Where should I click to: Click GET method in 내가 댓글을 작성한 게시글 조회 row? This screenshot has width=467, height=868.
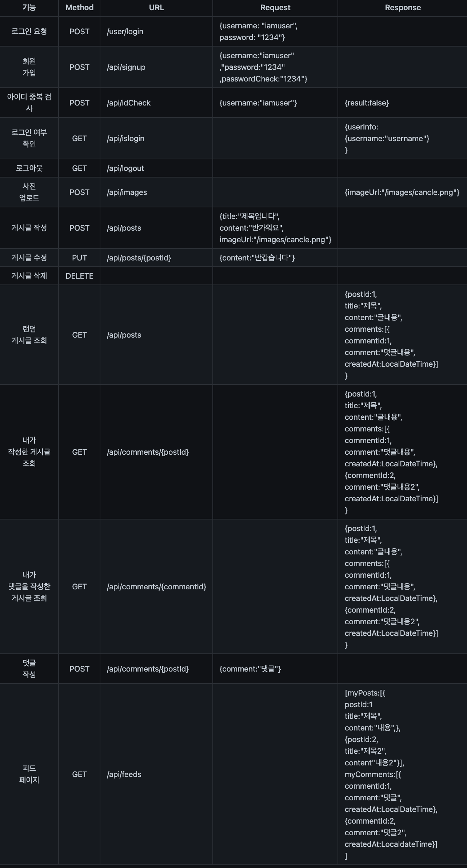79,586
